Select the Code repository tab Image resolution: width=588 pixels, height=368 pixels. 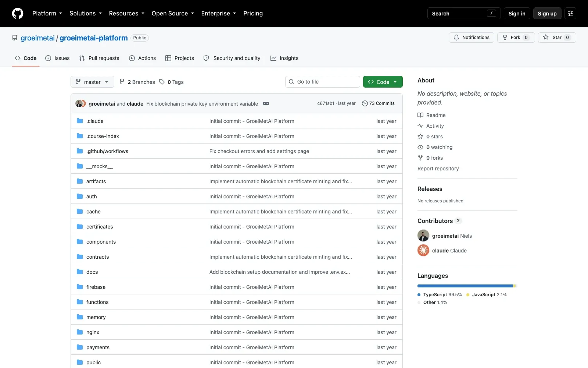[26, 58]
